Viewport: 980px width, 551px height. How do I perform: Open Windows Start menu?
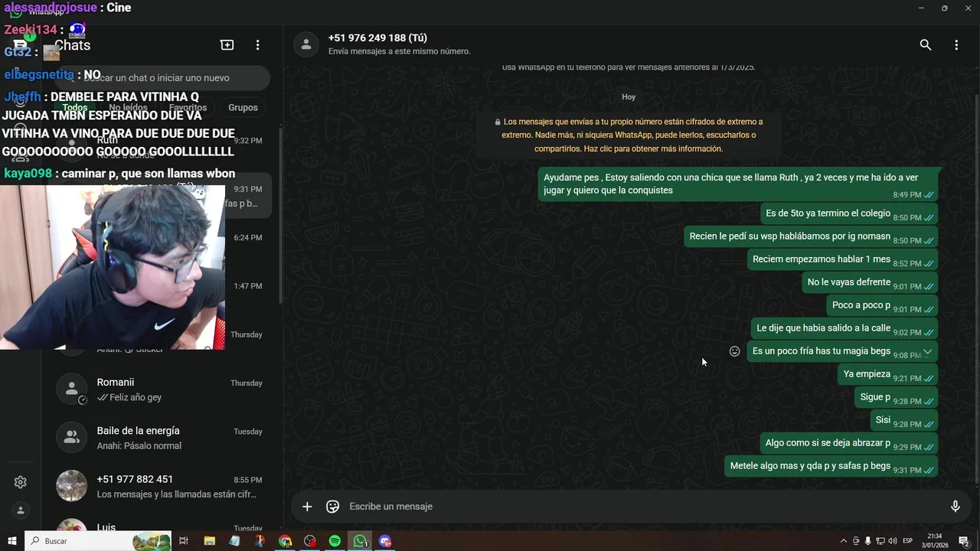point(12,541)
